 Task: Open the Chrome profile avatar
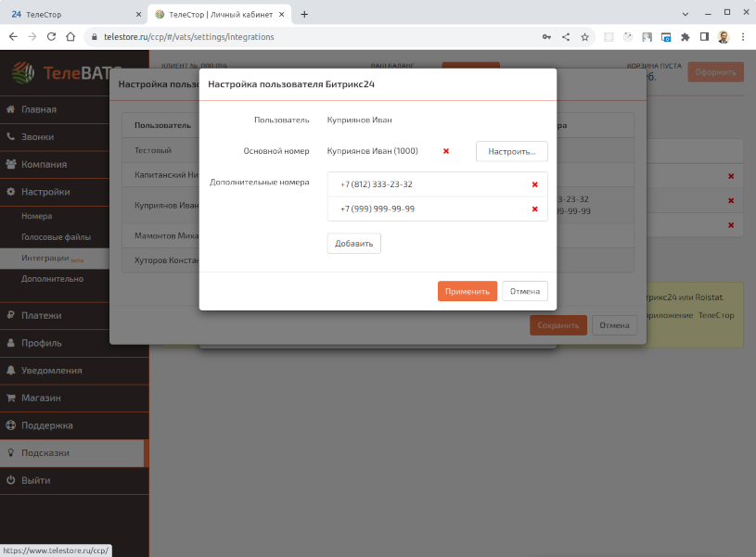[724, 37]
